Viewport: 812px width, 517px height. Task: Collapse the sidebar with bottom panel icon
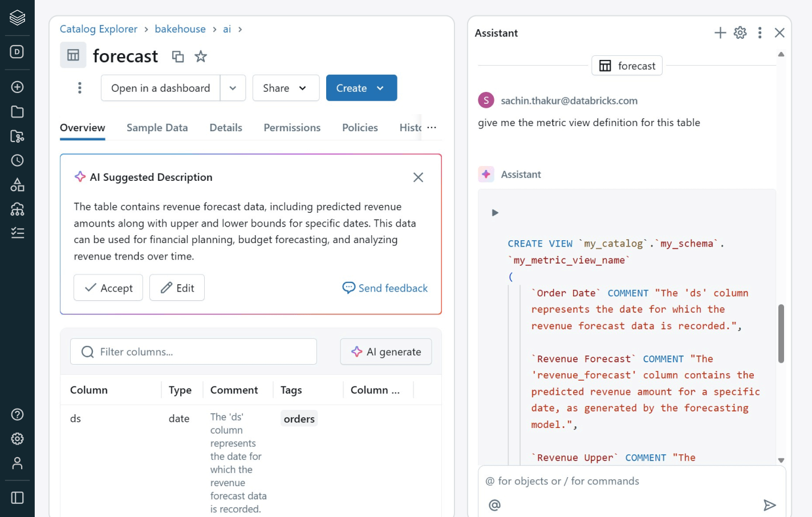[x=17, y=498]
